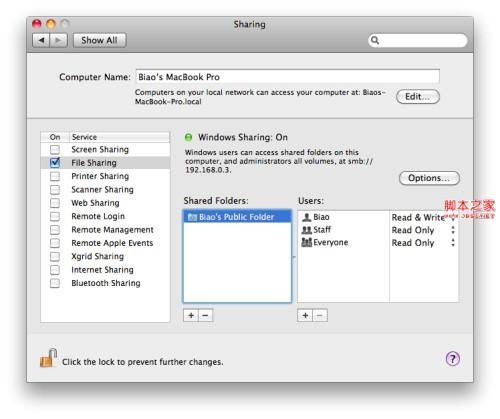Click the search input field
The width and height of the screenshot is (500, 419).
pos(418,40)
